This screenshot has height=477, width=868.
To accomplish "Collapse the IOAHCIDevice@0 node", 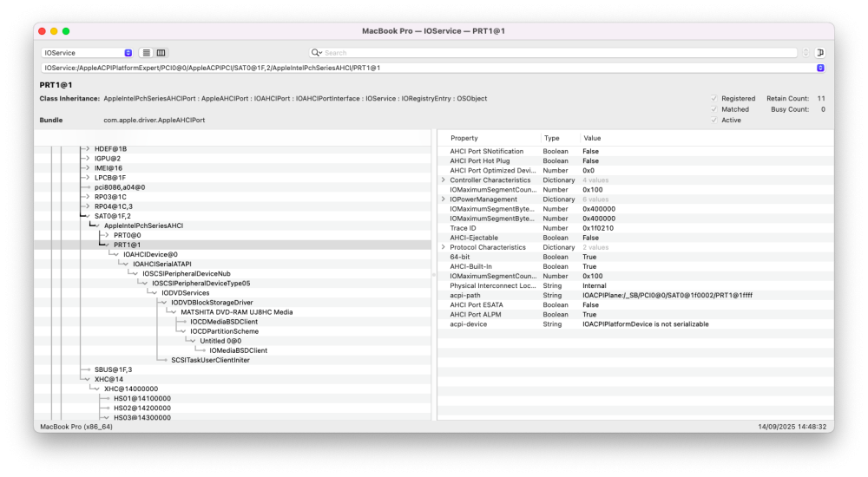I will click(116, 255).
